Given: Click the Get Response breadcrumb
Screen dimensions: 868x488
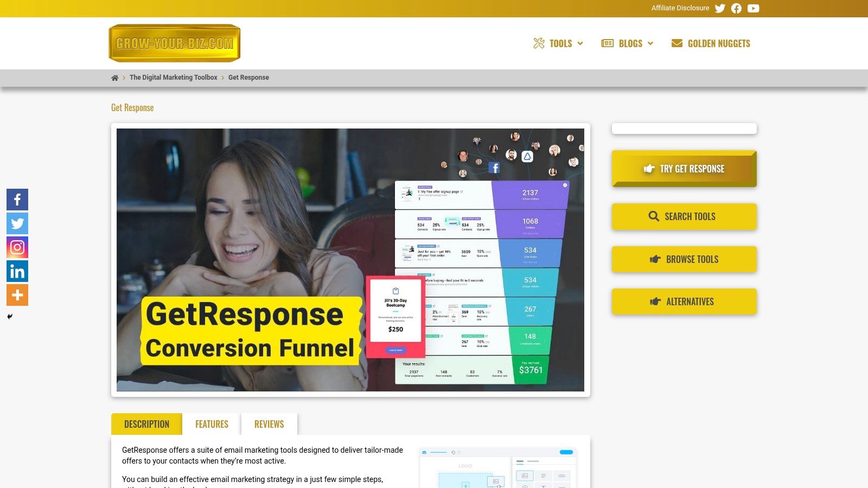Looking at the screenshot, I should (x=248, y=78).
